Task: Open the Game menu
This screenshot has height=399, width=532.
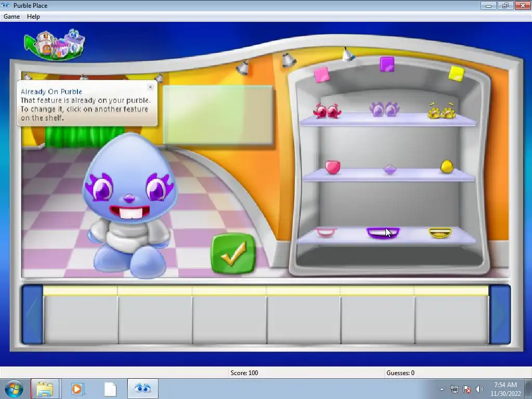Action: [x=11, y=16]
